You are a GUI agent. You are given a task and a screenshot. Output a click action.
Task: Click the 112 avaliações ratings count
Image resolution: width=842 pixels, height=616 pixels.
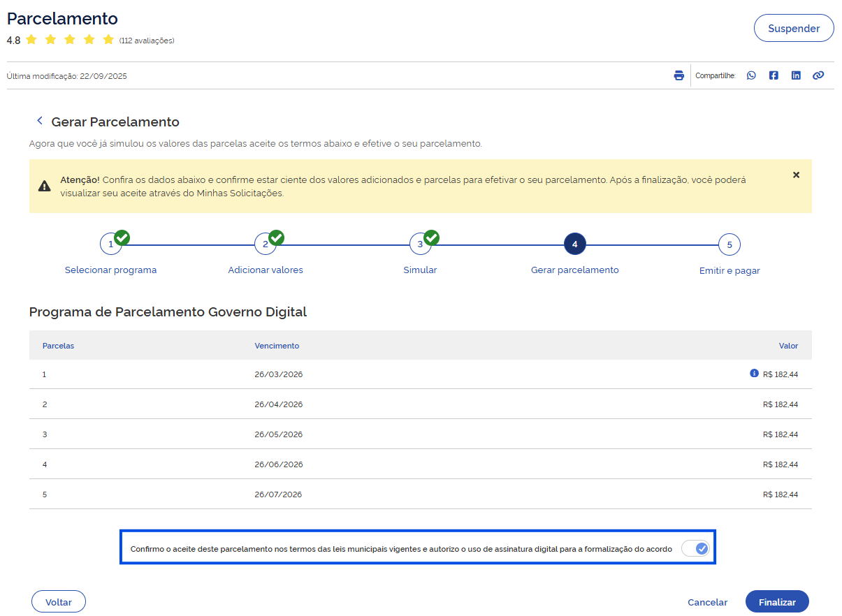147,41
